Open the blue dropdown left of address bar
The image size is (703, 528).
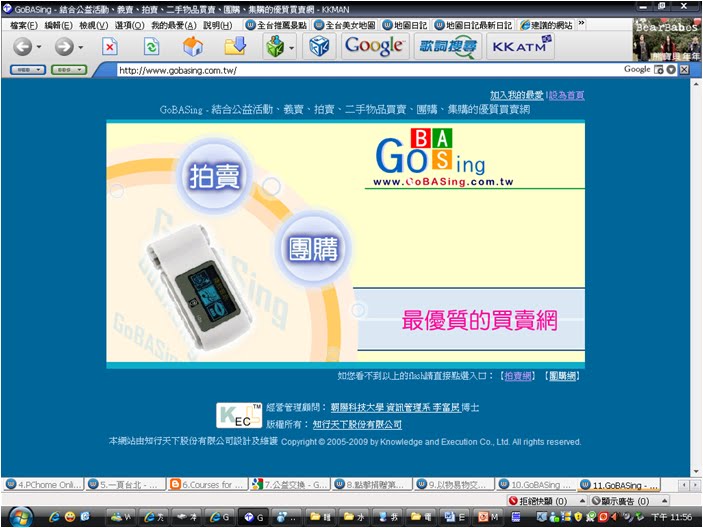[28, 70]
